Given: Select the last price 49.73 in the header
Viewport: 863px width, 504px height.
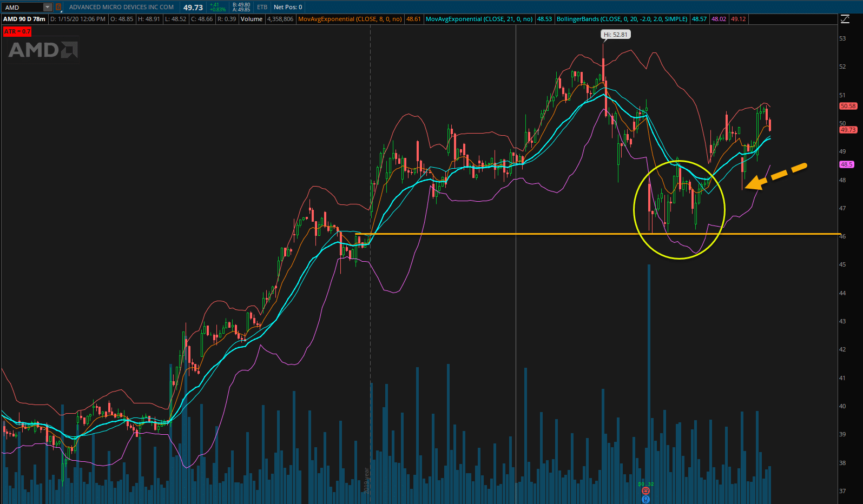Looking at the screenshot, I should (x=193, y=8).
